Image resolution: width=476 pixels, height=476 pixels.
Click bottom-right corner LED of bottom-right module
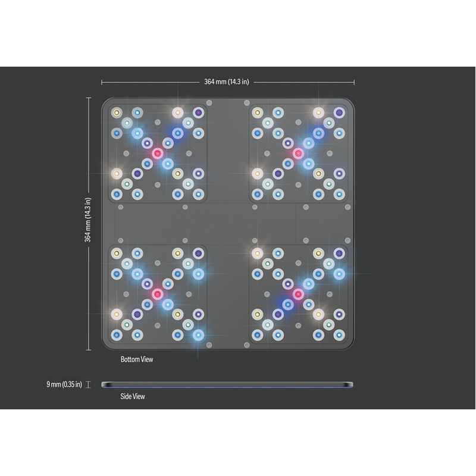[x=339, y=335]
